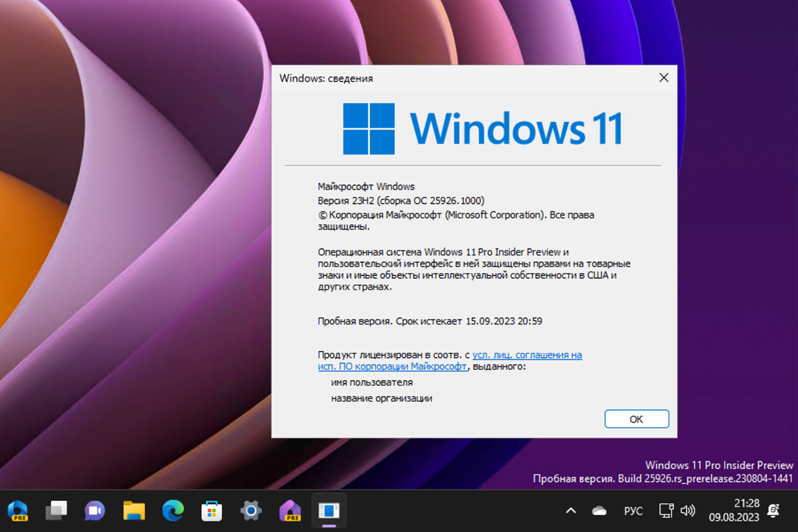Image resolution: width=798 pixels, height=532 pixels.
Task: Close the Windows: сведения dialog
Action: tap(663, 78)
